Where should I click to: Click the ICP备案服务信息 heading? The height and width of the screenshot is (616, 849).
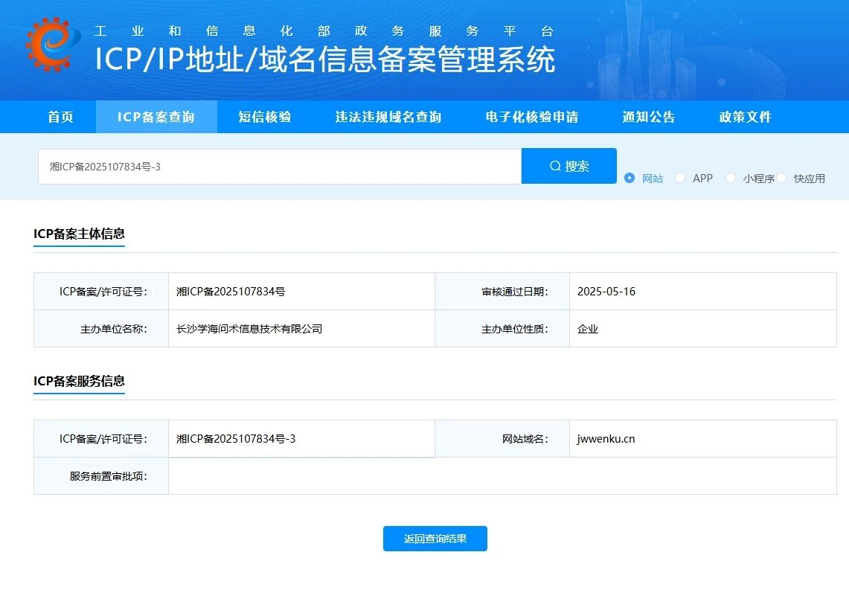click(79, 381)
